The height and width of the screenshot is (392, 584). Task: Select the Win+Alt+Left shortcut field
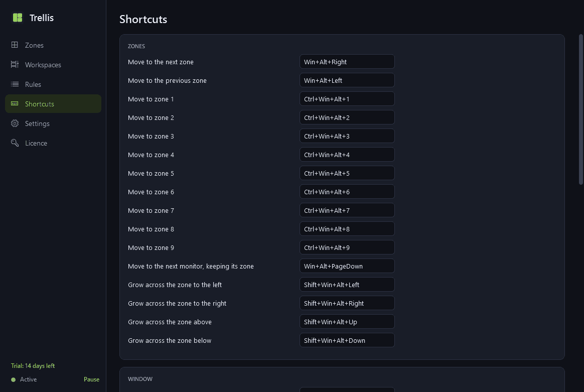point(347,80)
